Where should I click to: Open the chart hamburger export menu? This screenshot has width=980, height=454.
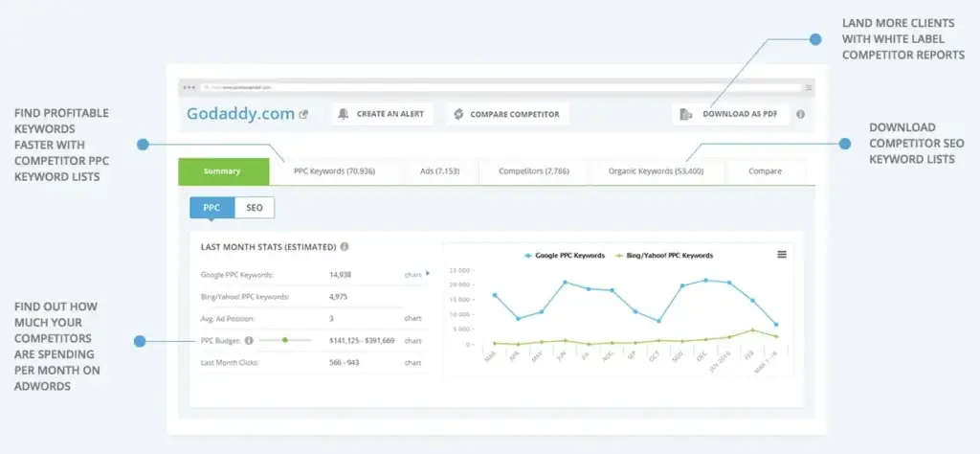782,254
